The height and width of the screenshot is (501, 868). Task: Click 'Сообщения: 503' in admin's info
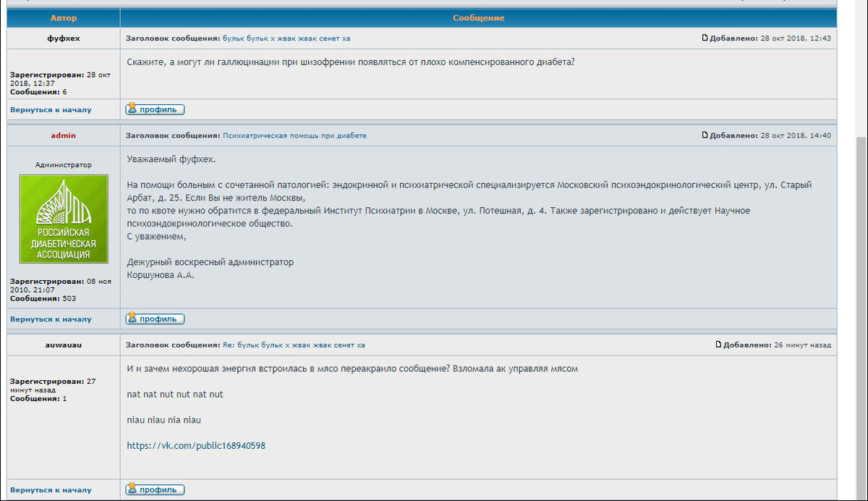point(43,298)
